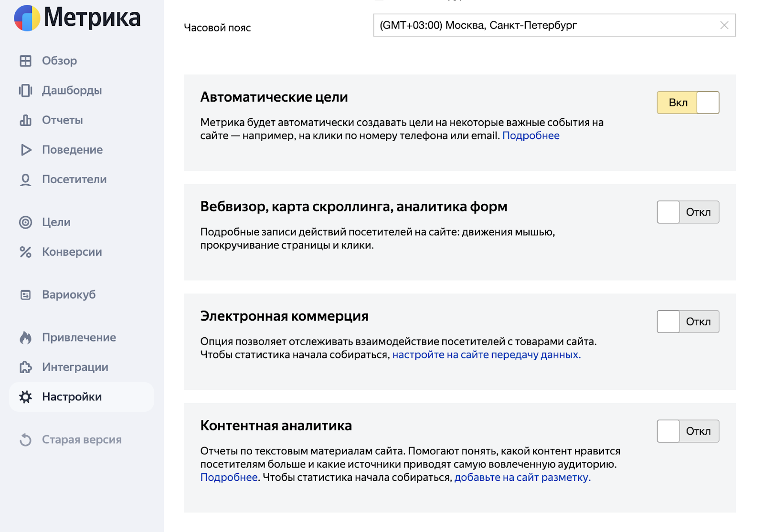Click the Старая версия revert arrow icon
The width and height of the screenshot is (764, 532).
coord(25,440)
